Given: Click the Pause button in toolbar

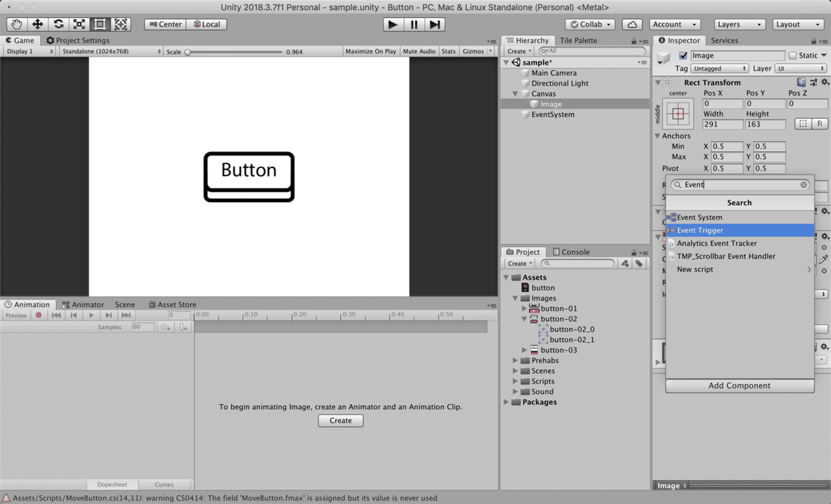Looking at the screenshot, I should (413, 24).
